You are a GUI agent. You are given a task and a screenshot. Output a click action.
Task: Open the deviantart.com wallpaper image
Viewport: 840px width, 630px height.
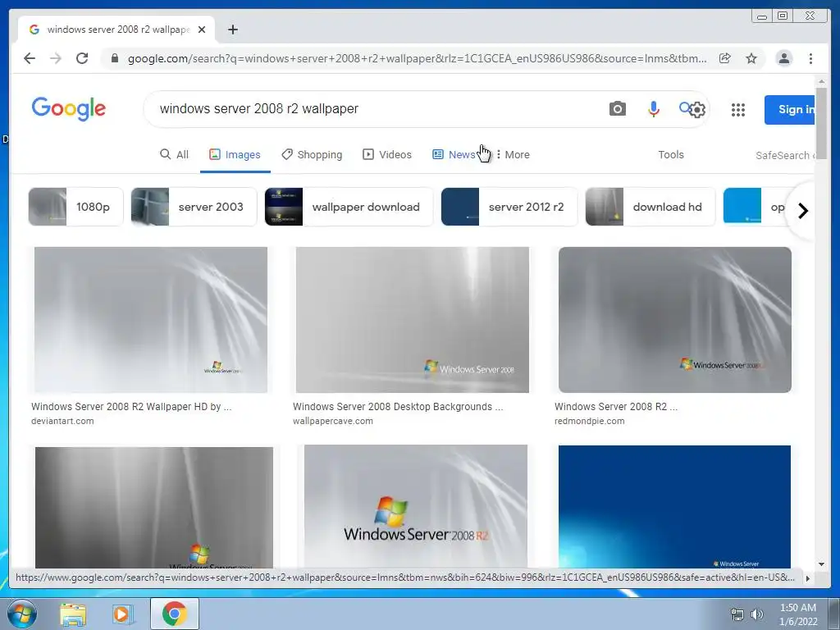point(151,320)
